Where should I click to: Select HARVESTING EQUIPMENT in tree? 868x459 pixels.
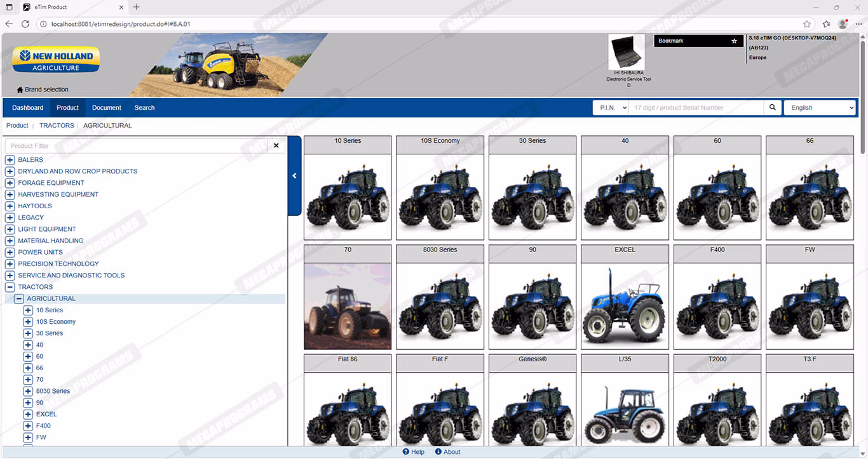point(58,194)
